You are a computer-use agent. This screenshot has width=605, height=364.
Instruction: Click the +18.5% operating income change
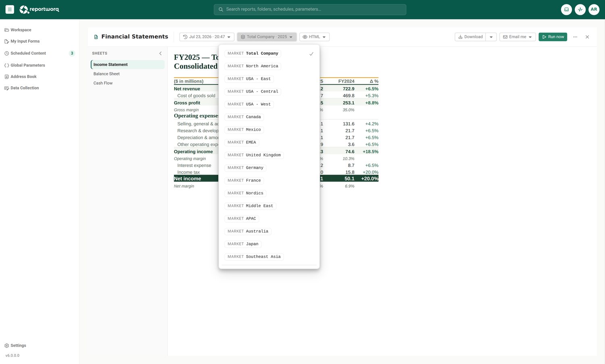point(370,152)
